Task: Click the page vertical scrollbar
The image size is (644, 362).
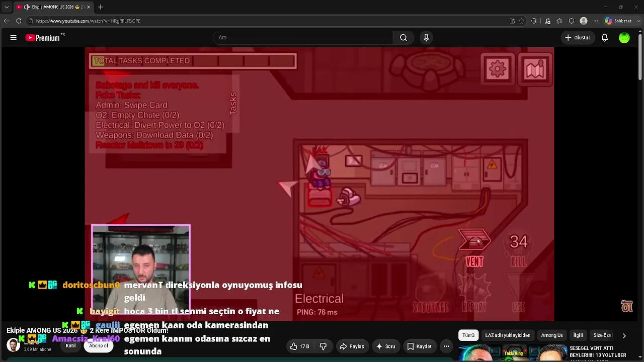Action: [x=640, y=55]
